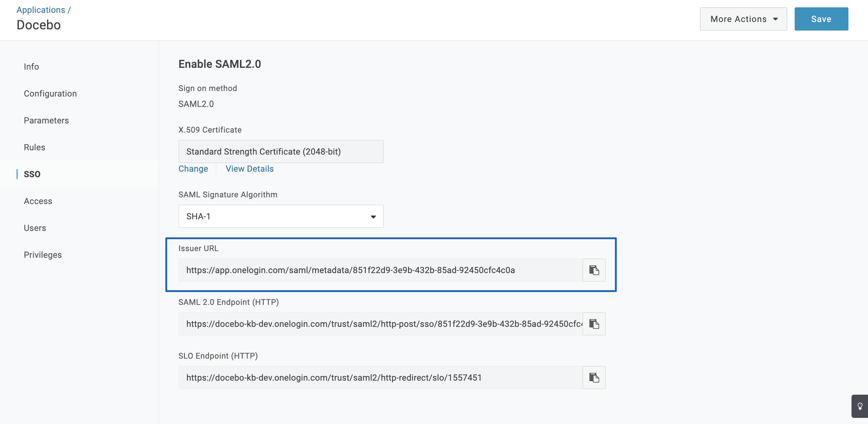Screen dimensions: 868x424
Task: Open the Rules section
Action: coord(34,148)
